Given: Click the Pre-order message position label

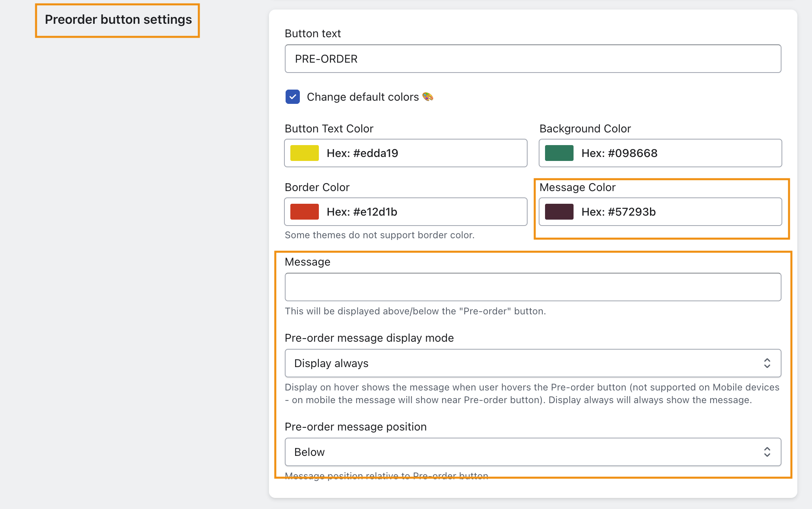Looking at the screenshot, I should tap(355, 427).
